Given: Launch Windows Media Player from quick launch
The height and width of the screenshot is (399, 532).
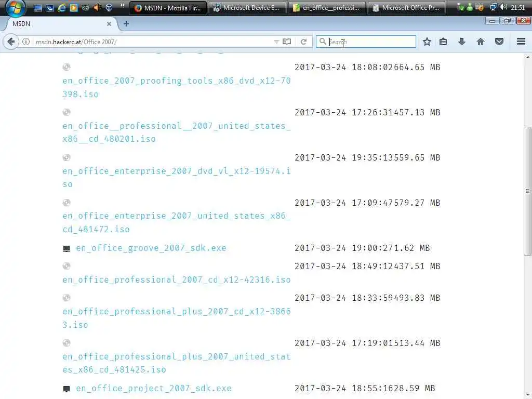Looking at the screenshot, I should [x=73, y=8].
